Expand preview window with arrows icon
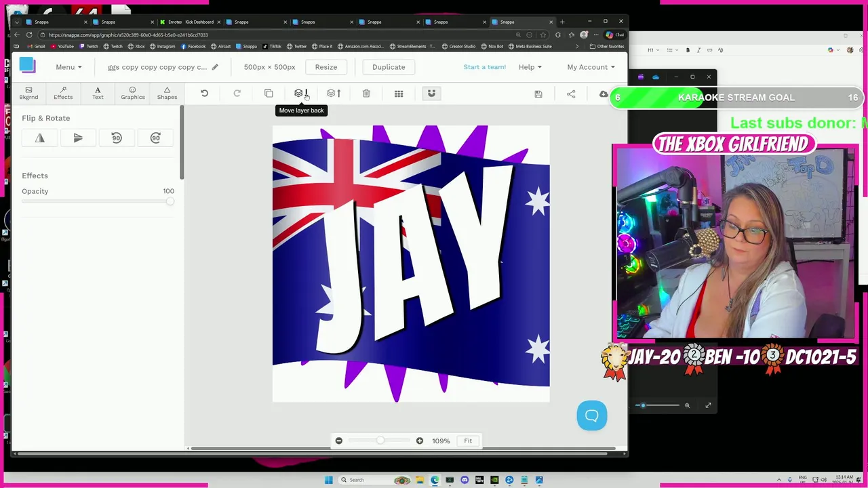This screenshot has width=868, height=488. point(708,405)
